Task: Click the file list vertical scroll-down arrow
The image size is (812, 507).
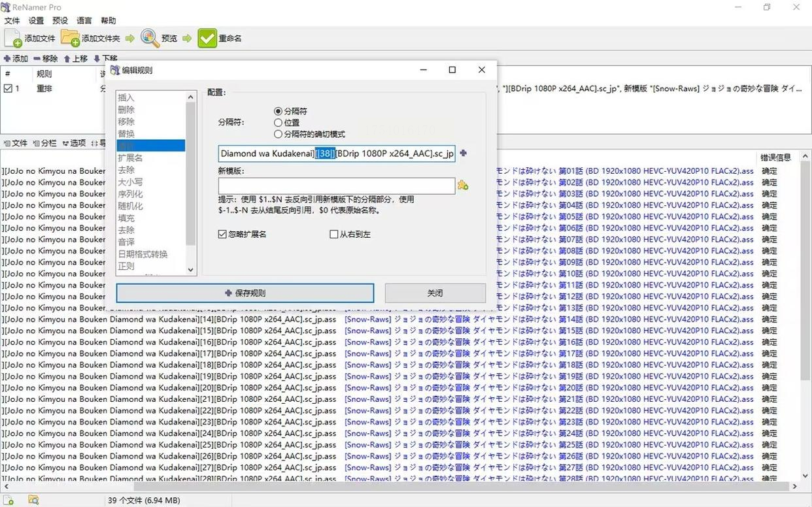Action: click(x=806, y=476)
